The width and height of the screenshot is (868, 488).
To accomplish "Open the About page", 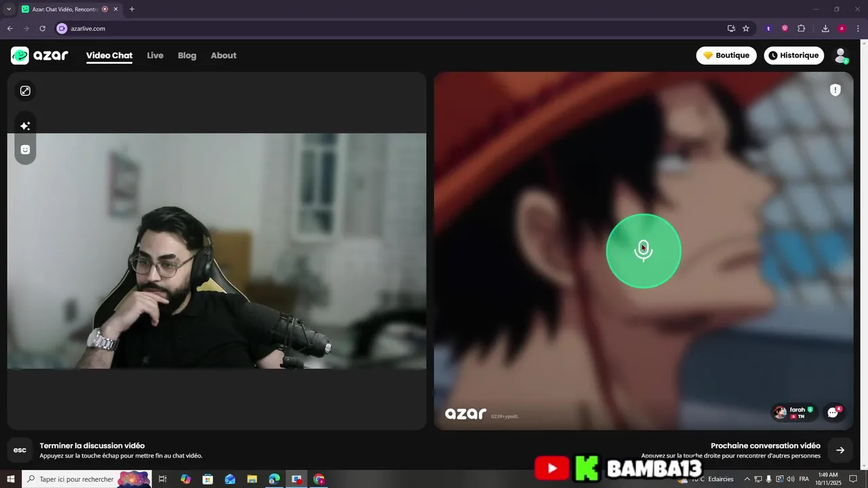I will tap(224, 56).
